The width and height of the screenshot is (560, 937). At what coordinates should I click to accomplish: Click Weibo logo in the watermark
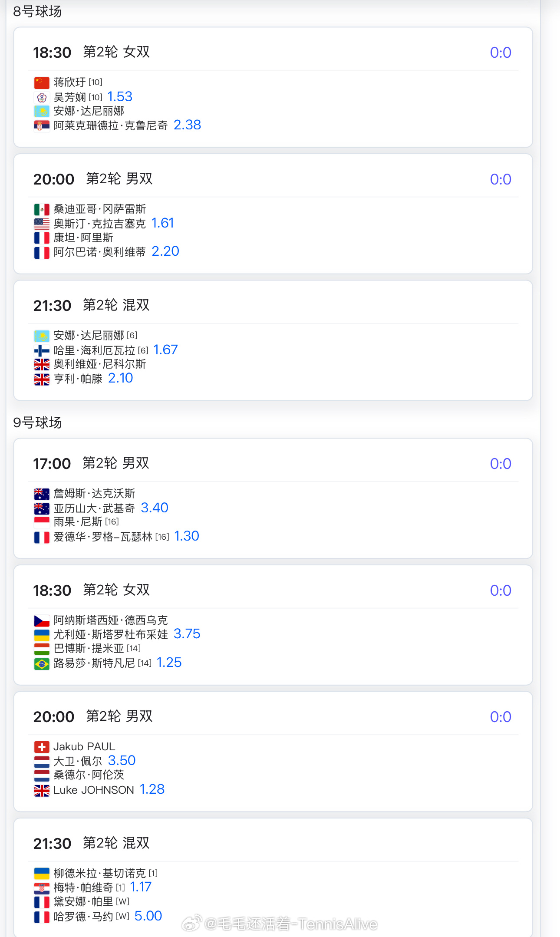pyautogui.click(x=191, y=923)
